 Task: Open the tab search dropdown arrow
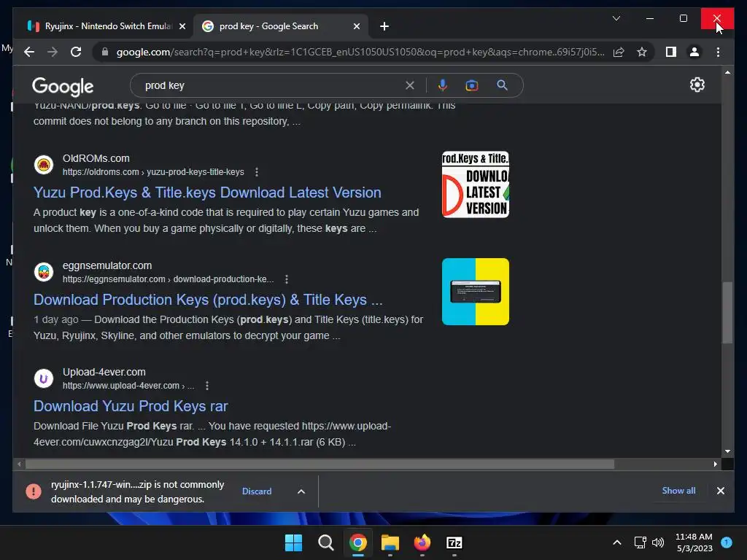(616, 18)
